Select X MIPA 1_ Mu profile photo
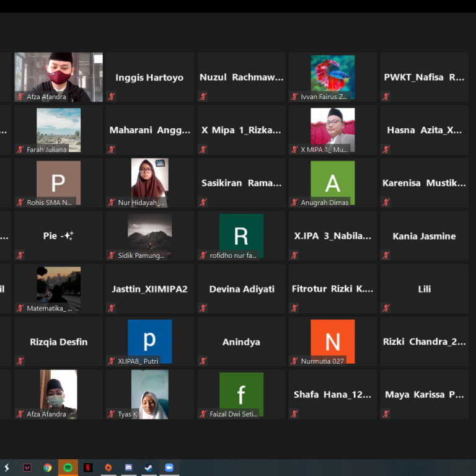476x476 pixels. click(x=333, y=130)
